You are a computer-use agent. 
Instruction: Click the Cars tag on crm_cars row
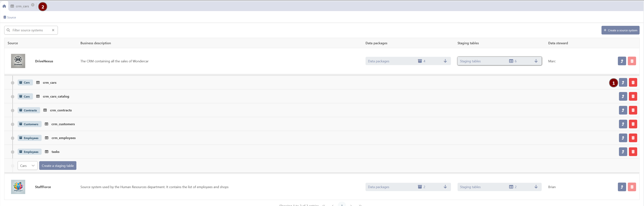(25, 82)
